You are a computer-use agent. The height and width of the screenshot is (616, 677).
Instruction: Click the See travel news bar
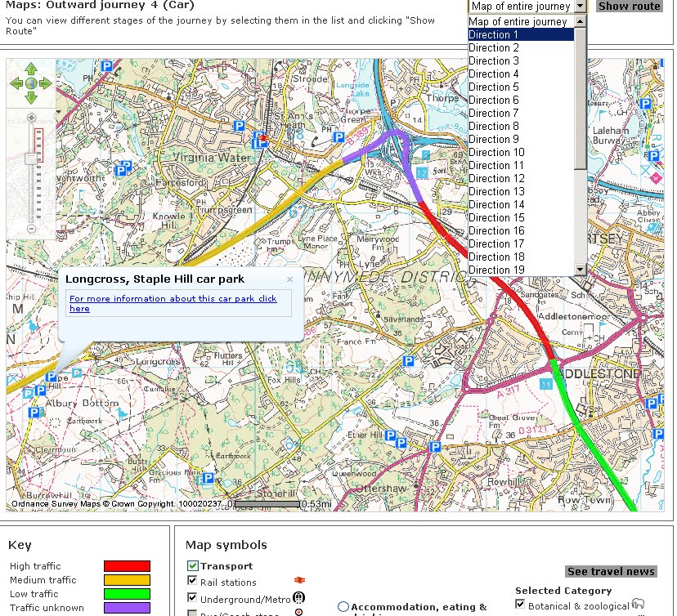[x=611, y=571]
